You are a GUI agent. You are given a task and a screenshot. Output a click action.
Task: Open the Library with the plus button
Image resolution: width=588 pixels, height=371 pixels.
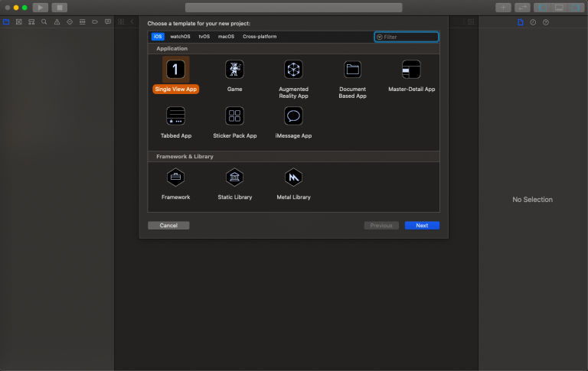pos(503,8)
